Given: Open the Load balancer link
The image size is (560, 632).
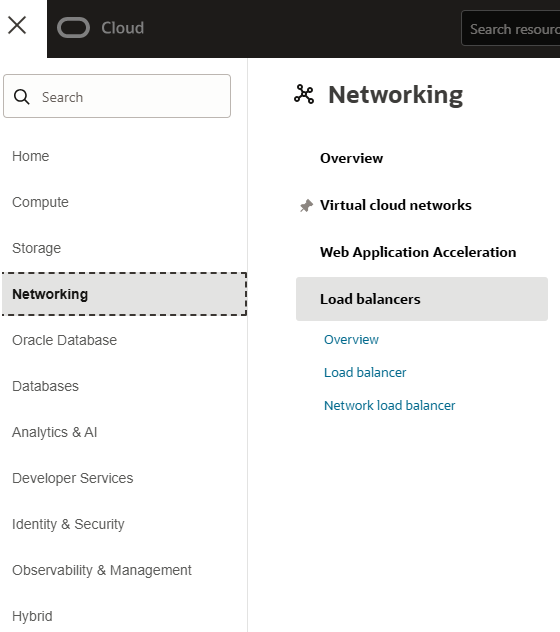Looking at the screenshot, I should 365,372.
